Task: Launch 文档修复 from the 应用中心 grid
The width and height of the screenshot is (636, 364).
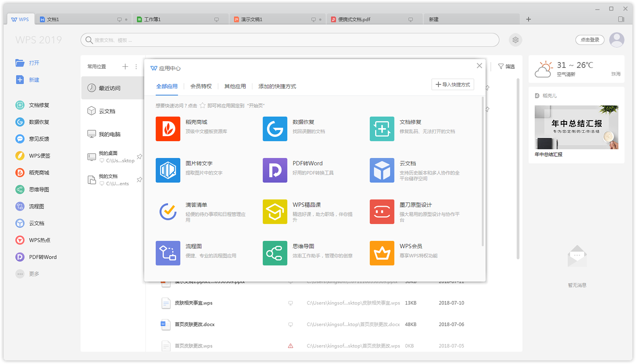Action: (382, 129)
